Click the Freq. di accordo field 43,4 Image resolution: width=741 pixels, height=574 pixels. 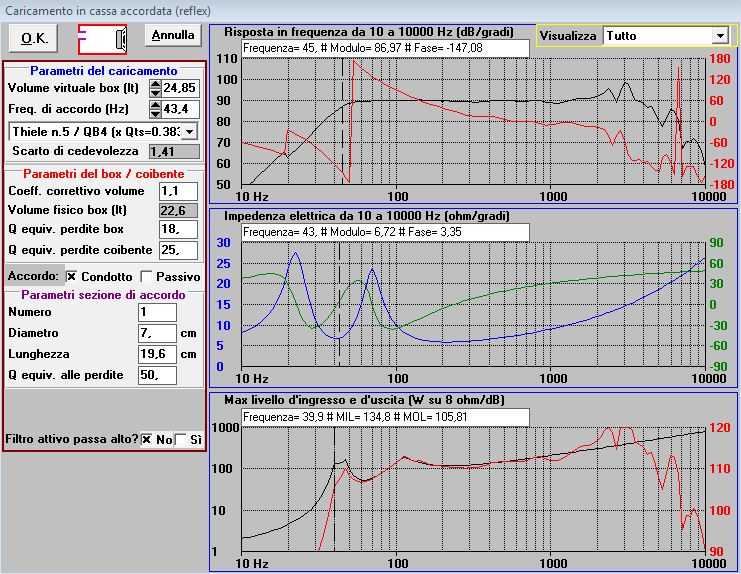click(180, 109)
